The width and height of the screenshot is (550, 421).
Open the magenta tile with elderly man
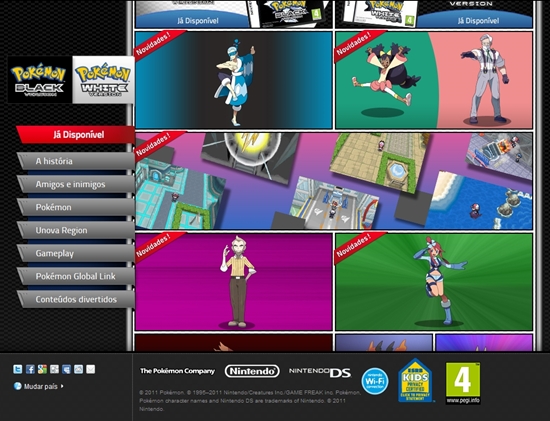pyautogui.click(x=234, y=282)
